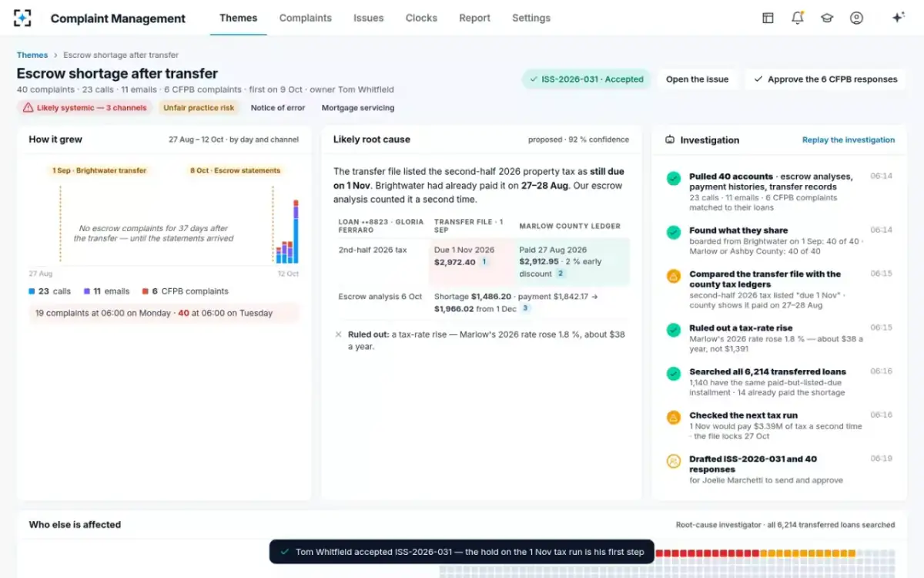Click the purple emails legend swatch
Screen dimensions: 924x578
click(x=87, y=291)
